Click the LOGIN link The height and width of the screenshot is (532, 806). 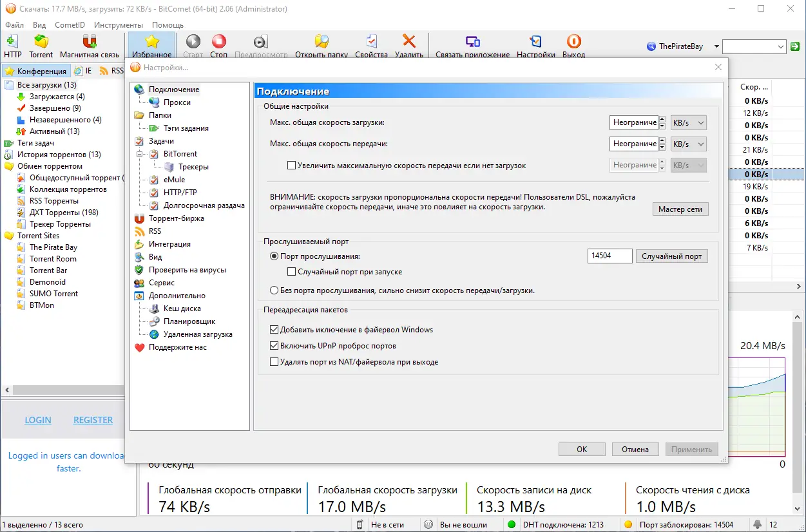pos(38,420)
